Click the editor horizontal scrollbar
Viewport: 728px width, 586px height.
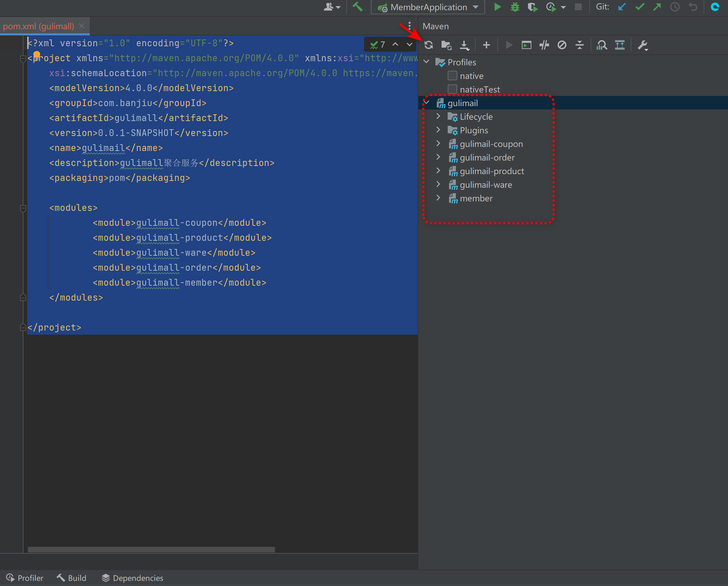151,550
